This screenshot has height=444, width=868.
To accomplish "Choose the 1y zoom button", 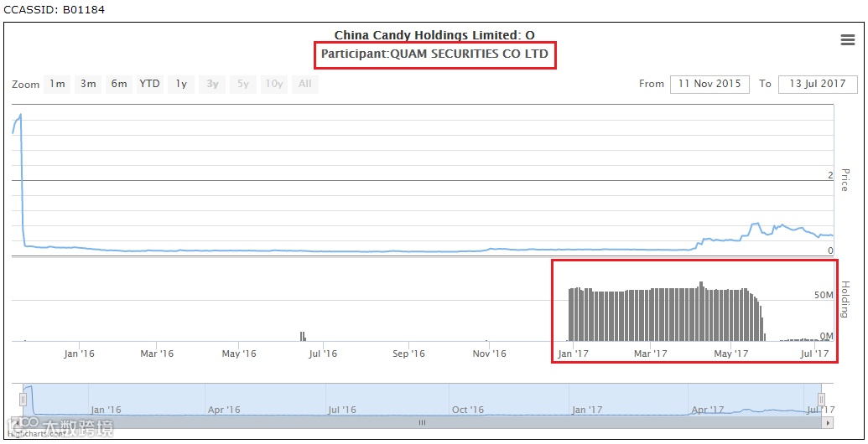I will point(181,84).
